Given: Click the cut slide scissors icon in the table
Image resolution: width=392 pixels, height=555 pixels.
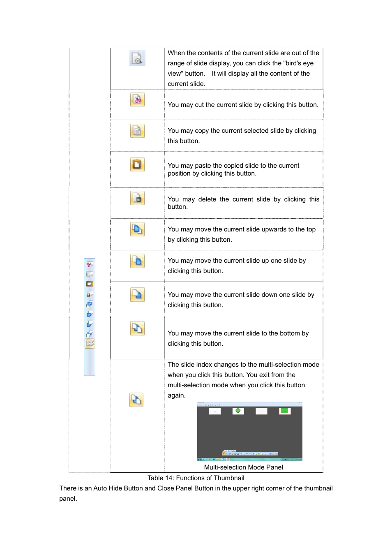Looking at the screenshot, I should (137, 99).
